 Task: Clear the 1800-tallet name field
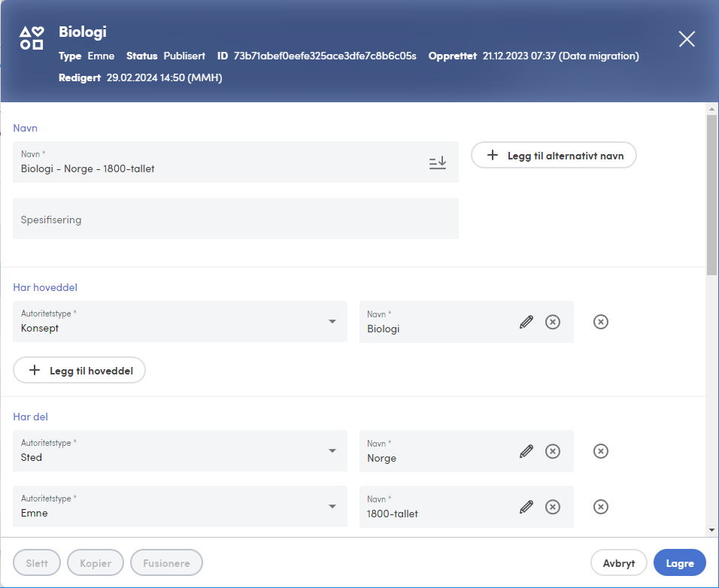point(553,507)
